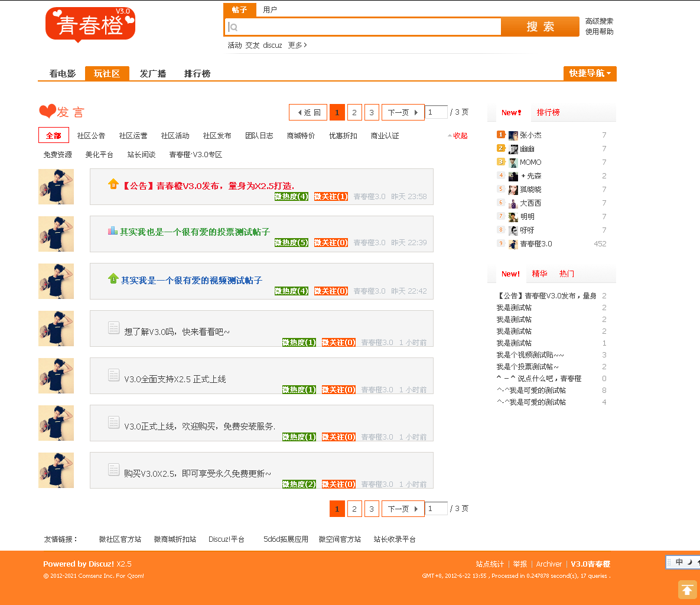Click the poll chart icon before 其实我也是一个很有爱的投票测试帖子
This screenshot has width=700, height=605.
[112, 231]
